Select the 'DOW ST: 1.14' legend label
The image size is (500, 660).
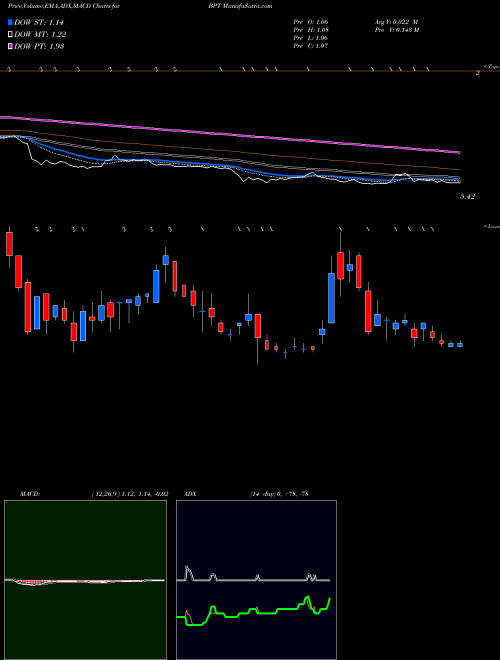(x=39, y=23)
